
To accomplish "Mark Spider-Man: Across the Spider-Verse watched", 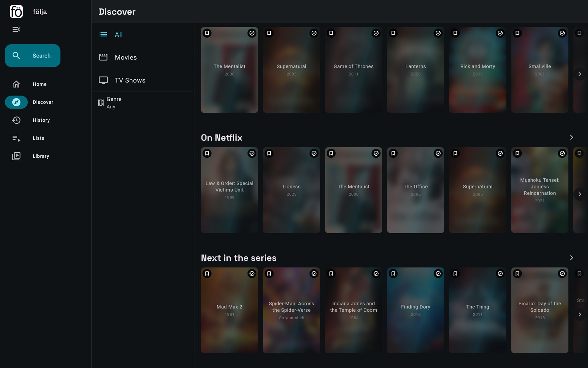I will point(314,273).
